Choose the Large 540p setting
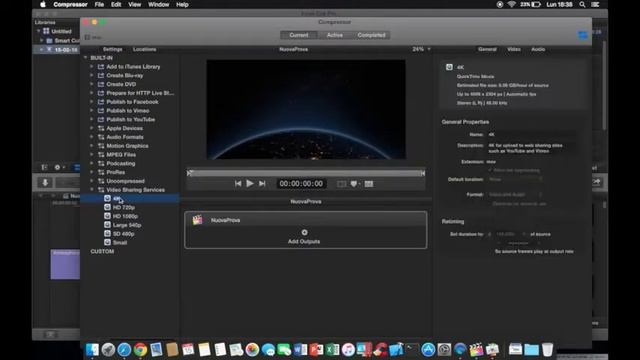The image size is (640, 360). [127, 225]
